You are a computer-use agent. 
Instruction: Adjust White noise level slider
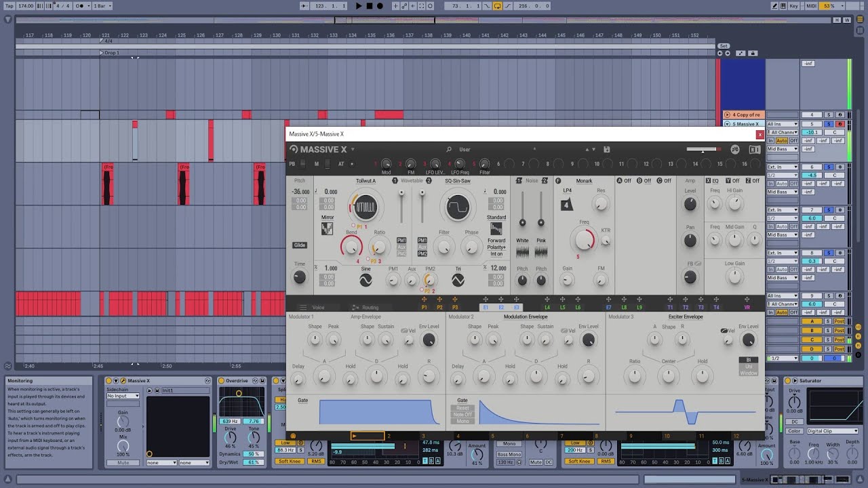click(522, 210)
